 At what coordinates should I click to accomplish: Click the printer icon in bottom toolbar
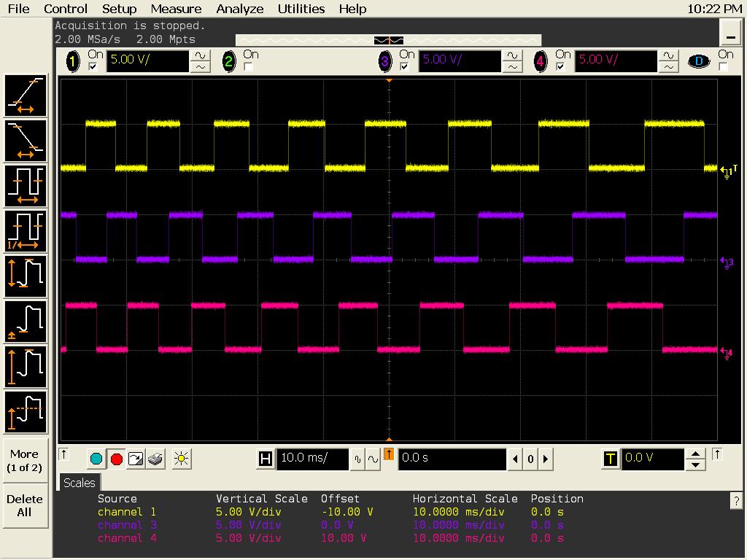point(155,459)
